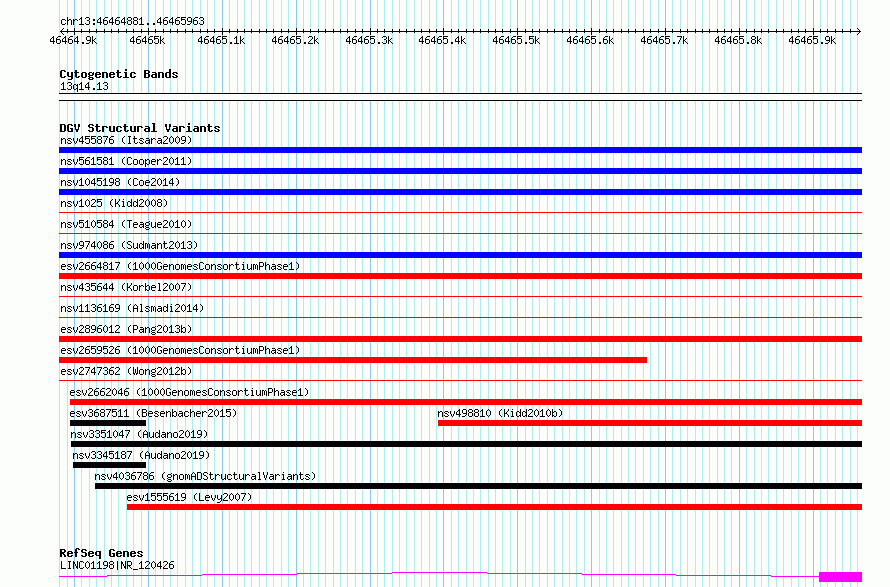Open nsv435644 (Korbel2007) variant label

pyautogui.click(x=126, y=287)
